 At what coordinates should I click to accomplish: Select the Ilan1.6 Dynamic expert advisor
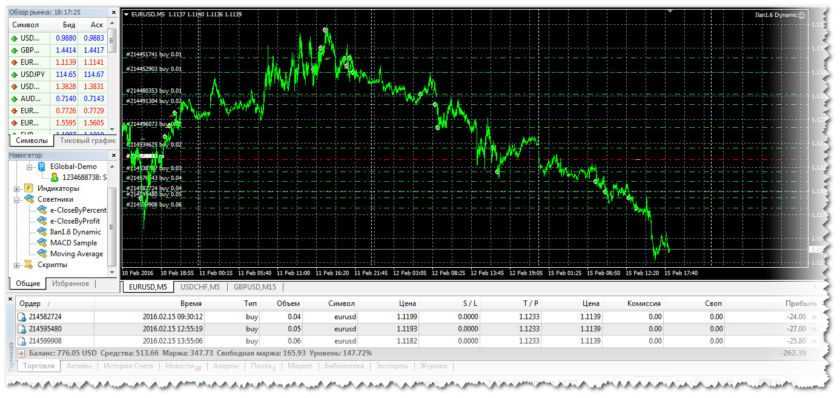[x=75, y=232]
